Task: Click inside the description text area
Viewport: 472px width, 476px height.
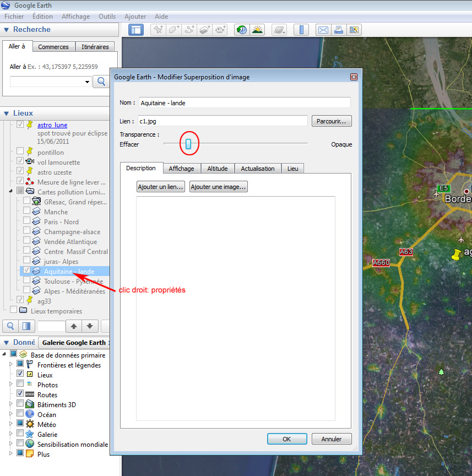Action: pos(236,309)
